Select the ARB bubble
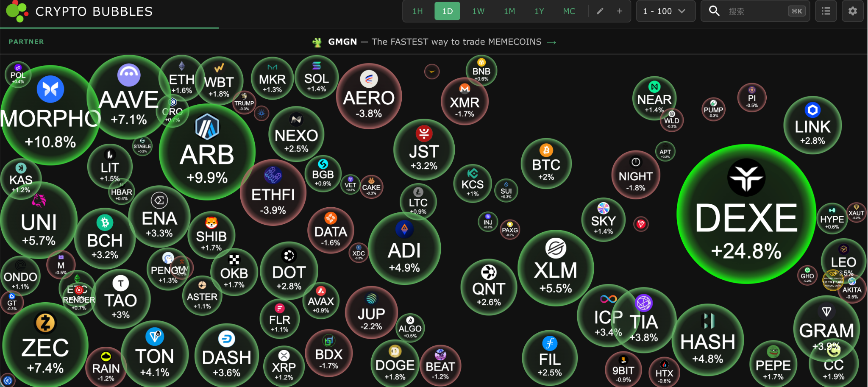Viewport: 868px width, 387px height. point(207,152)
